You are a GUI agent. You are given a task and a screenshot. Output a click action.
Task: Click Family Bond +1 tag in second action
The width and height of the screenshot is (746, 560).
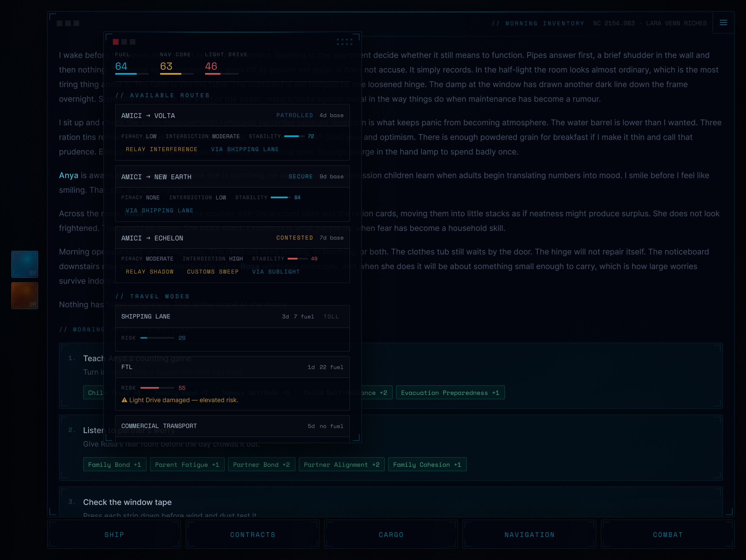coord(115,464)
